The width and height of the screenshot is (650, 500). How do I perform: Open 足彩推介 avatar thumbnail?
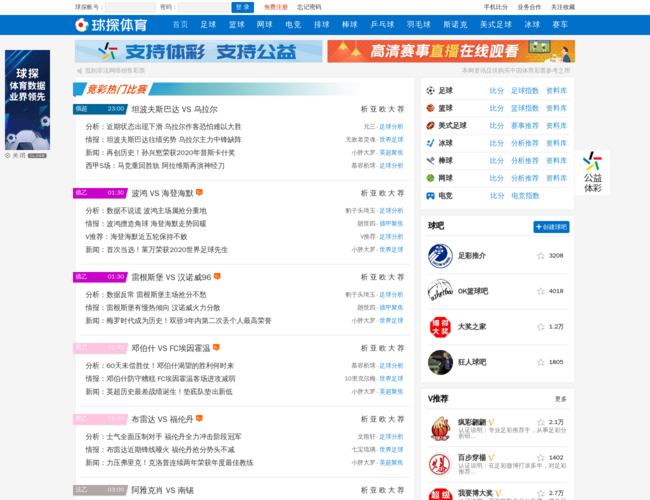[440, 256]
